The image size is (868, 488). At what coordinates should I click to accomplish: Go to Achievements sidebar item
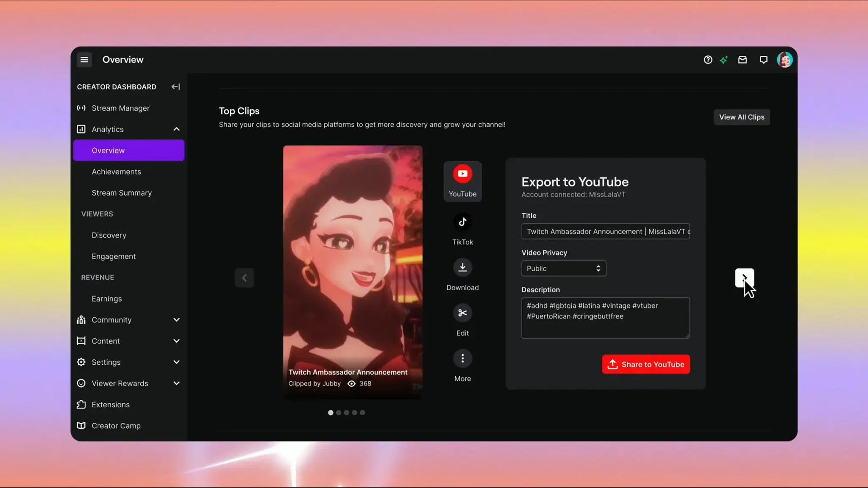tap(116, 172)
